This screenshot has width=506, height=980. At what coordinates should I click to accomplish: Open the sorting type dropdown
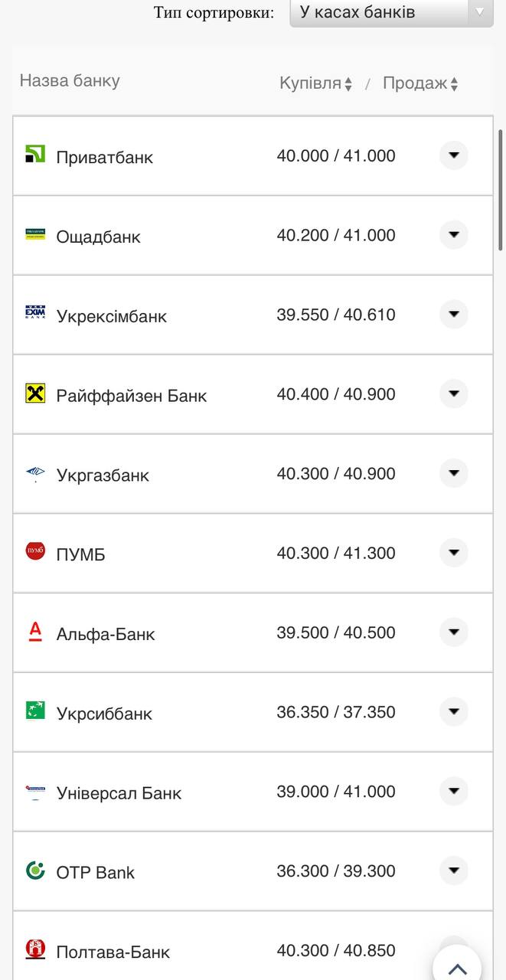(x=391, y=12)
